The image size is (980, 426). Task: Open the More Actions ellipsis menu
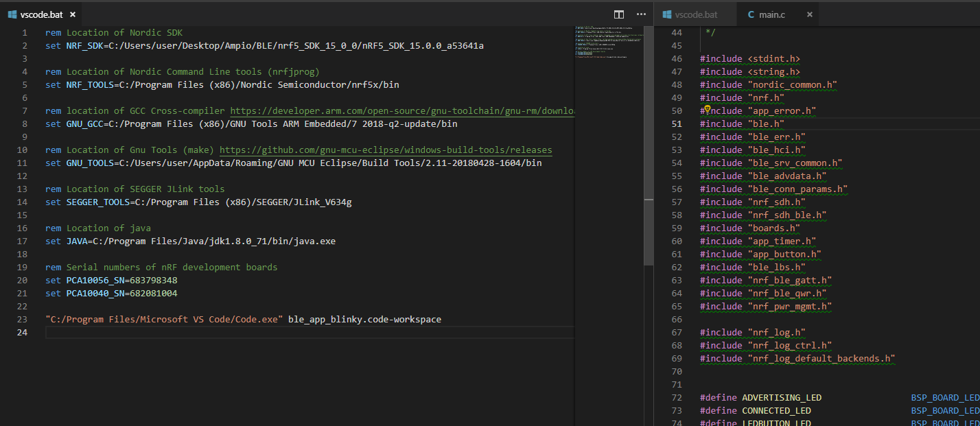click(642, 14)
